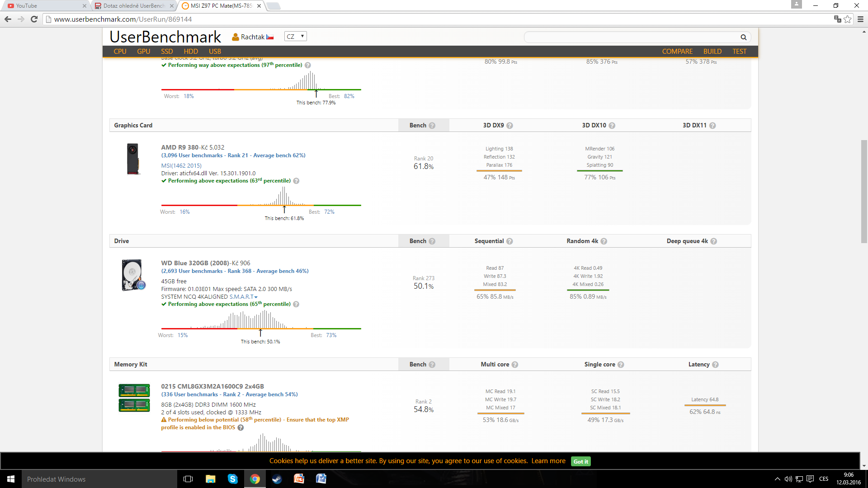Screen dimensions: 868x488
Task: Click the Rachtak user profile icon
Action: click(235, 37)
